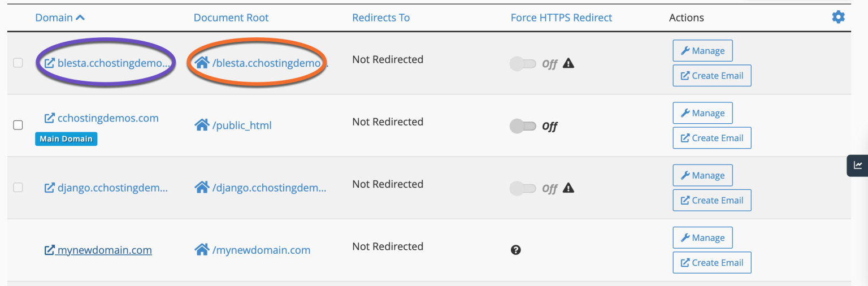Screen dimensions: 868x286
Task: Click the warning triangle in blesta row
Action: (x=568, y=63)
